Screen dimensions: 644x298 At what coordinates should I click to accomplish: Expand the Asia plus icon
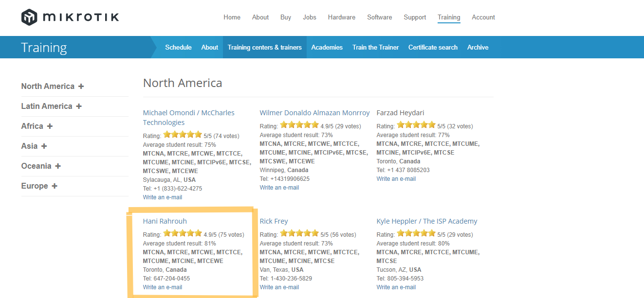click(x=44, y=146)
